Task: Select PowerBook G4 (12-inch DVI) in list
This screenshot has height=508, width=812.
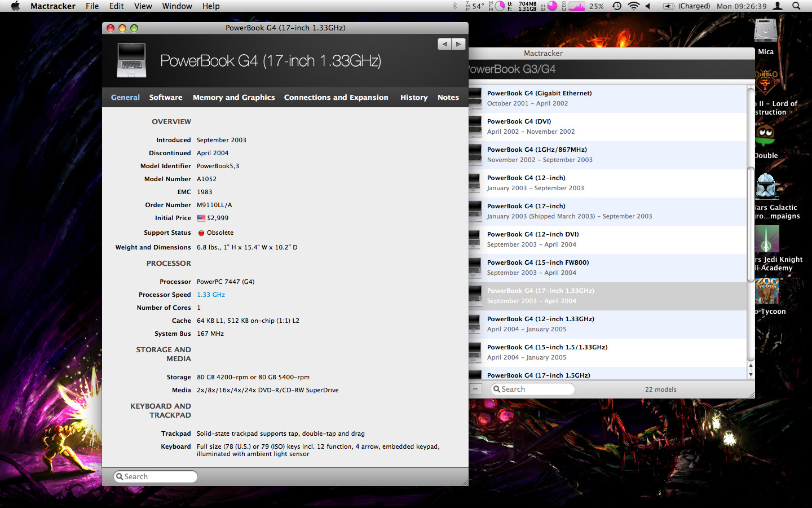Action: 608,240
